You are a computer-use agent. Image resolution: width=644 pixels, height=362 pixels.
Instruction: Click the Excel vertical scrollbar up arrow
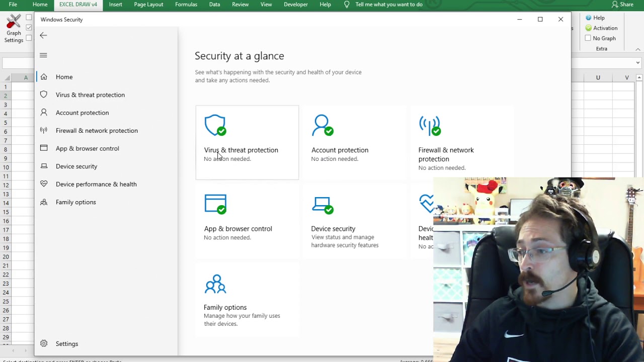pyautogui.click(x=639, y=77)
